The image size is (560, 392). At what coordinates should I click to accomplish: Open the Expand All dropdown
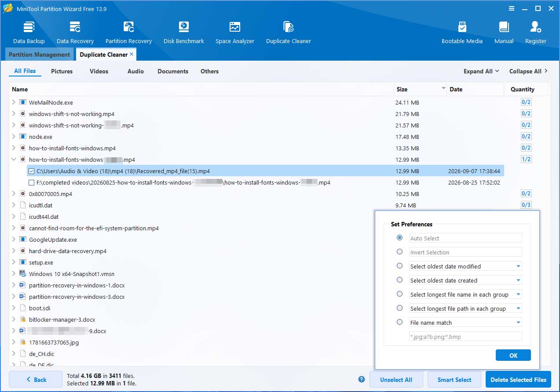(x=481, y=71)
